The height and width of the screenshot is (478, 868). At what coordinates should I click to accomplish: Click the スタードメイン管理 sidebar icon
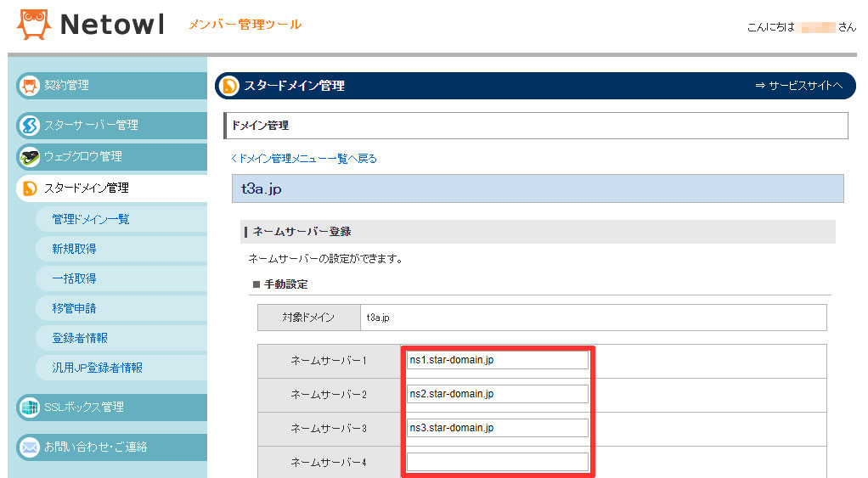pos(30,188)
